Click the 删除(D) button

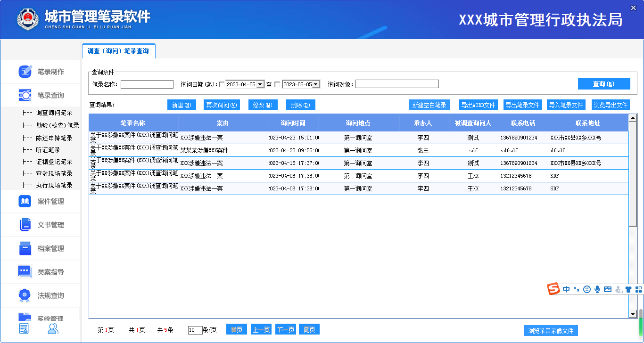(x=300, y=105)
